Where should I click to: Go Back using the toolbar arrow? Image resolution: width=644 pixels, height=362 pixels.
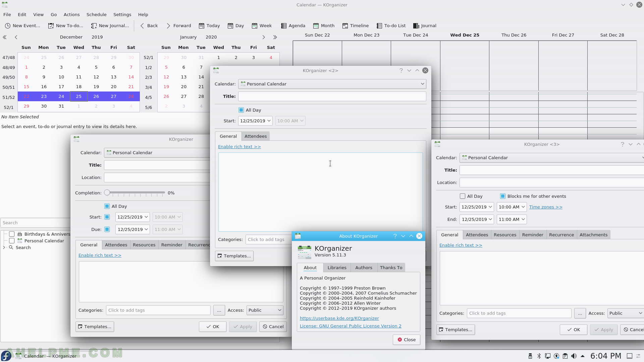(149, 26)
